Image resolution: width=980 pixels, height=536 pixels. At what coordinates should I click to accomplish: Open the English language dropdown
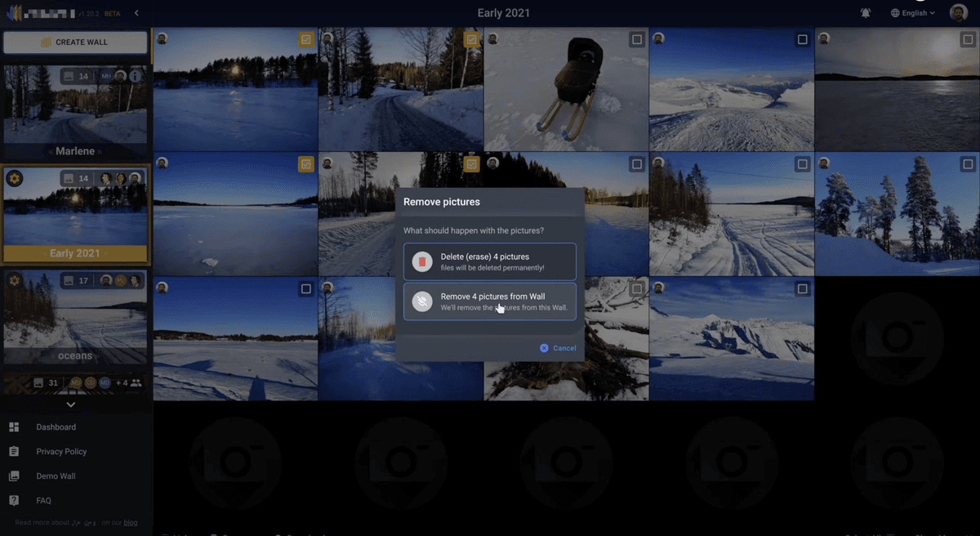913,13
